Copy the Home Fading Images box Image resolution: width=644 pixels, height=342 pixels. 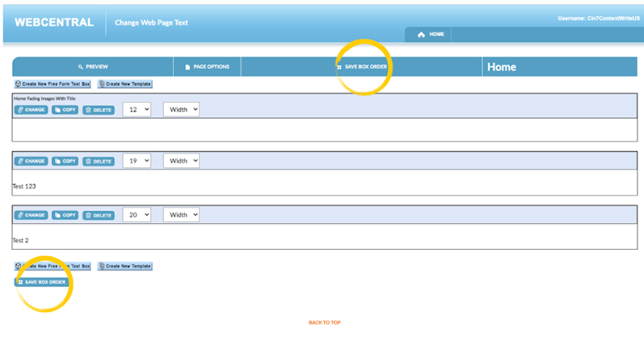pos(65,110)
